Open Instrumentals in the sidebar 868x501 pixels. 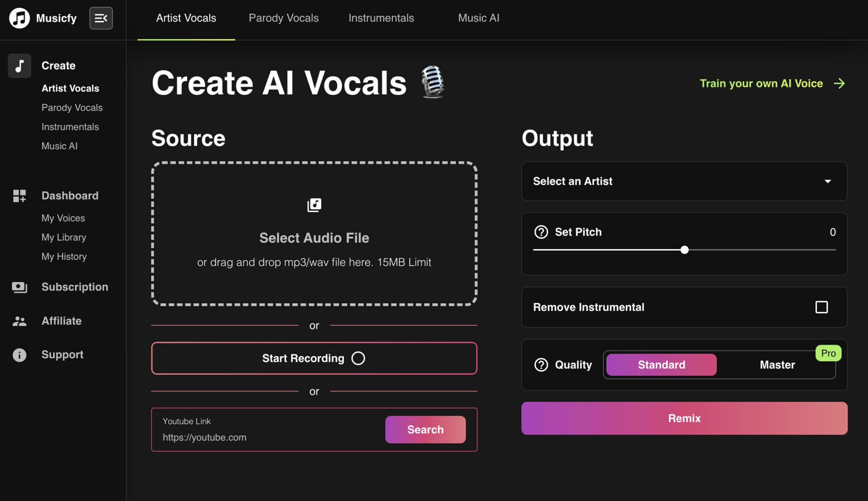(x=70, y=127)
